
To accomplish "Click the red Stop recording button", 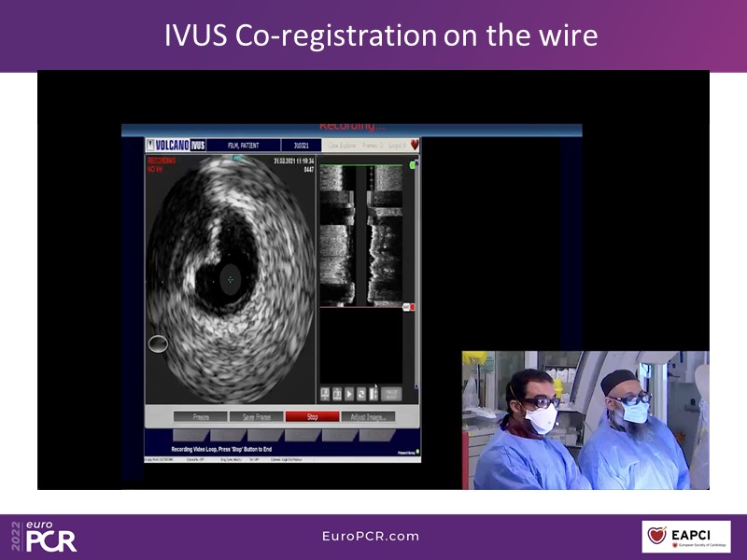I will tap(313, 417).
